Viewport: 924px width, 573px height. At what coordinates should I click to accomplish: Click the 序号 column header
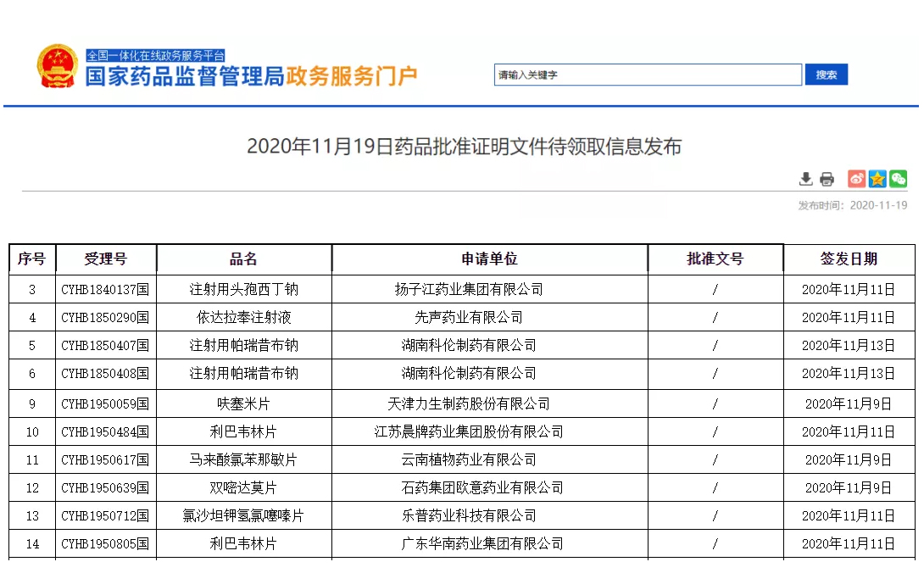tap(32, 259)
